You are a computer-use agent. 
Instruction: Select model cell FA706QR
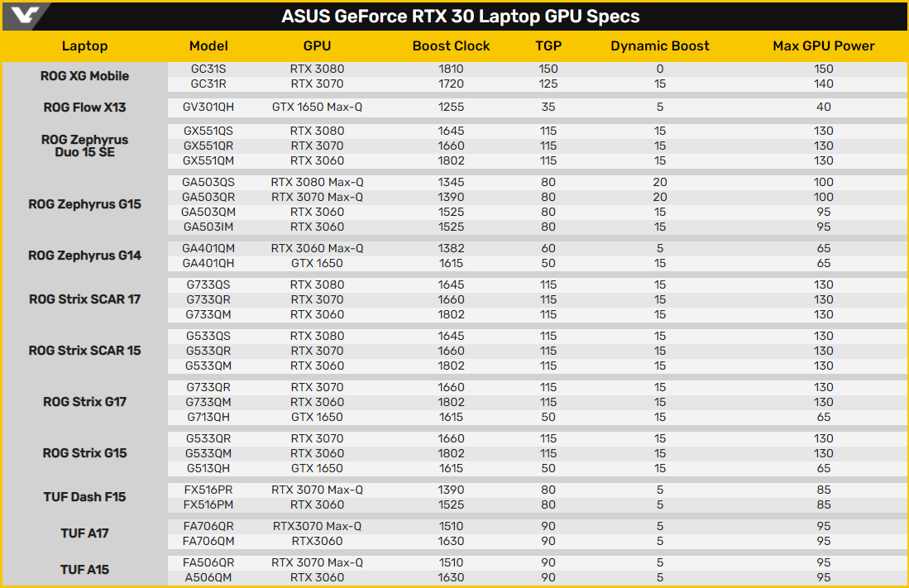click(x=208, y=526)
